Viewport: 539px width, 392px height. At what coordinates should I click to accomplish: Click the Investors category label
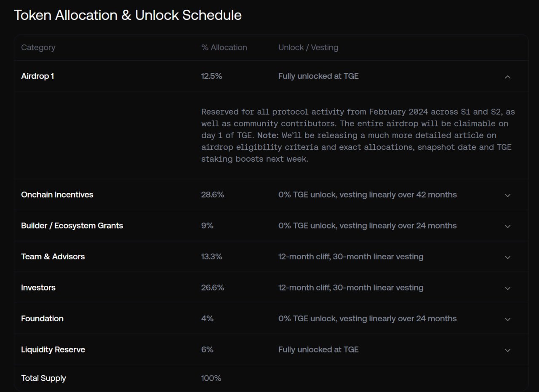(38, 288)
